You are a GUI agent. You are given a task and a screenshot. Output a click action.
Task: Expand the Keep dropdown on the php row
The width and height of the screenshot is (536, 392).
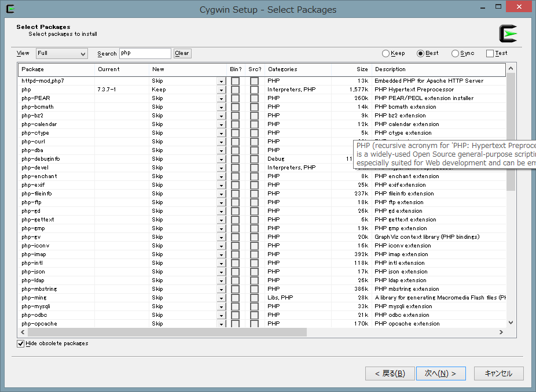221,90
